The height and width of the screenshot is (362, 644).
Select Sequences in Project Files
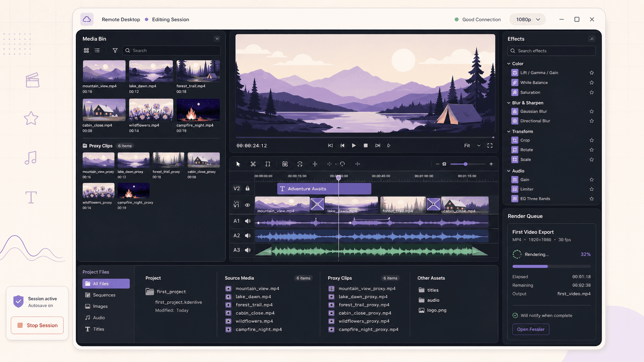click(x=100, y=295)
